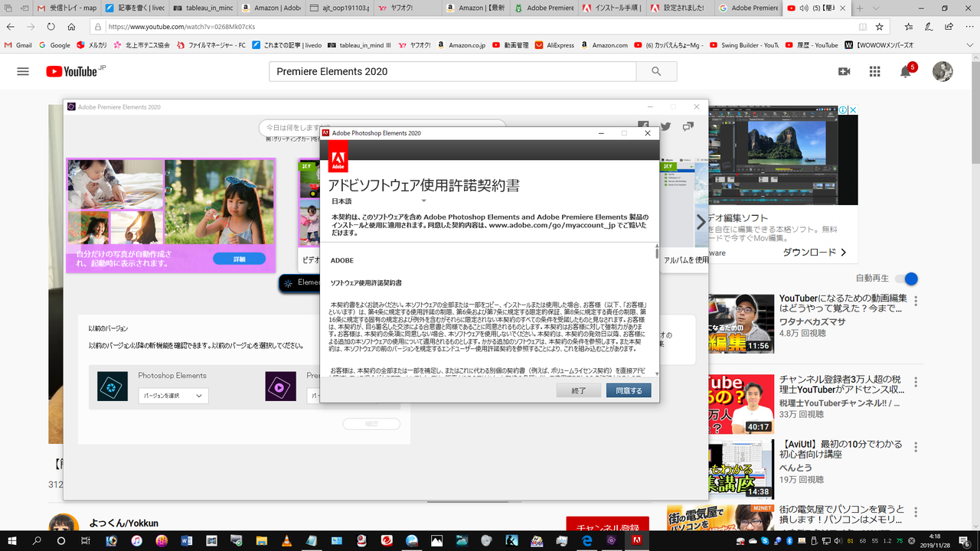
Task: Open Task View in the taskbar
Action: click(x=86, y=541)
